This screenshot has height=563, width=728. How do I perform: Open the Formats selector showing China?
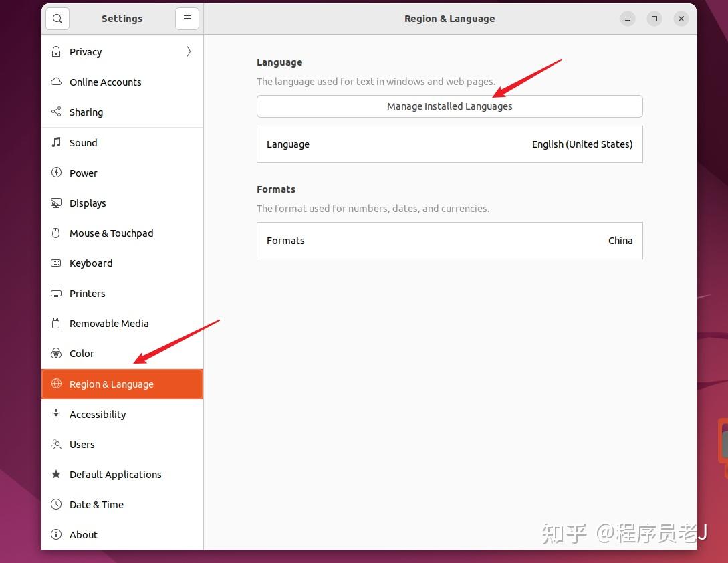pos(449,241)
